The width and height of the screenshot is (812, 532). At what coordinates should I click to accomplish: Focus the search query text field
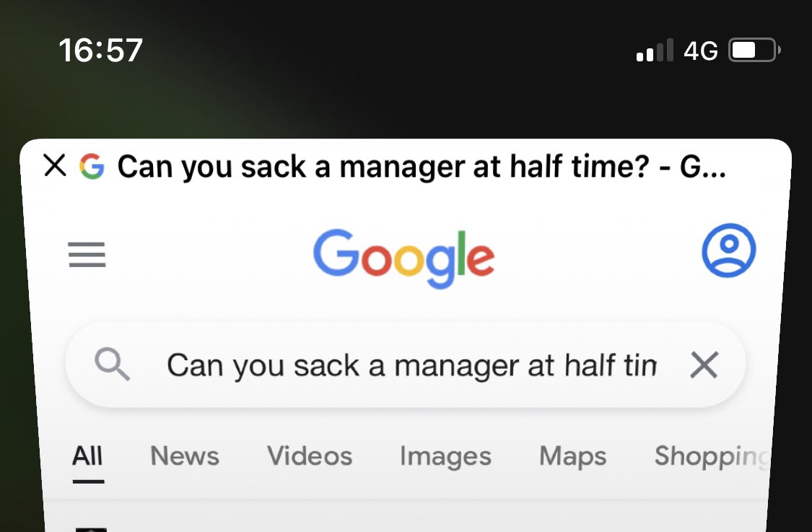click(x=411, y=365)
